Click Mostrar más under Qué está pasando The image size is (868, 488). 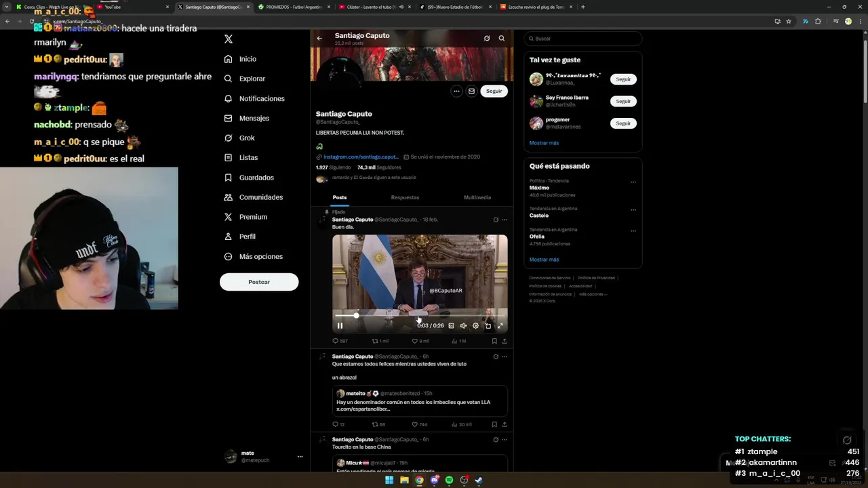[544, 260]
